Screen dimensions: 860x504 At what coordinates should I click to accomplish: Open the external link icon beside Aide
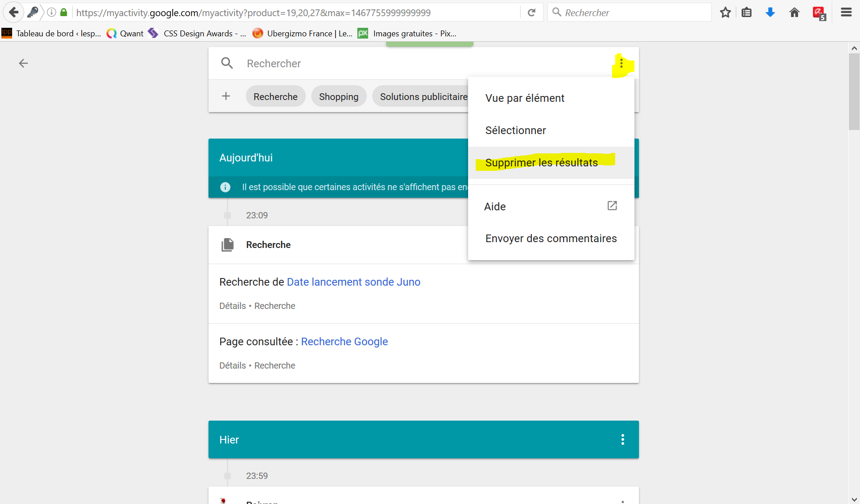pyautogui.click(x=612, y=206)
